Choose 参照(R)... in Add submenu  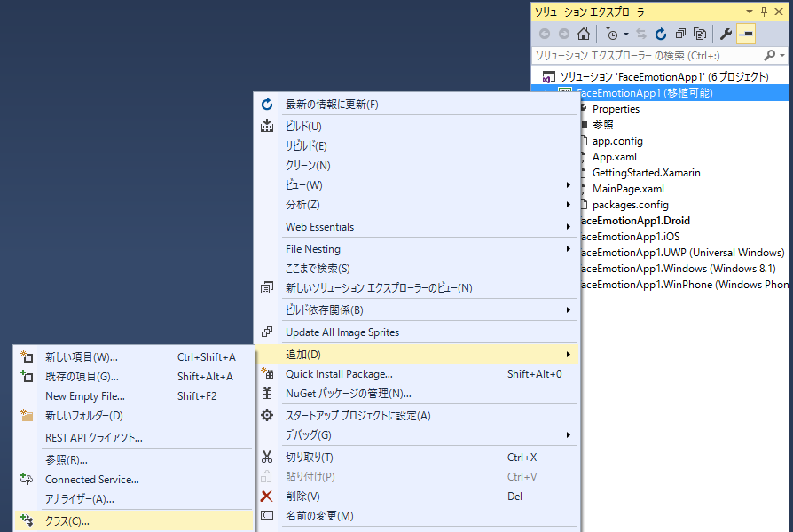(134, 460)
